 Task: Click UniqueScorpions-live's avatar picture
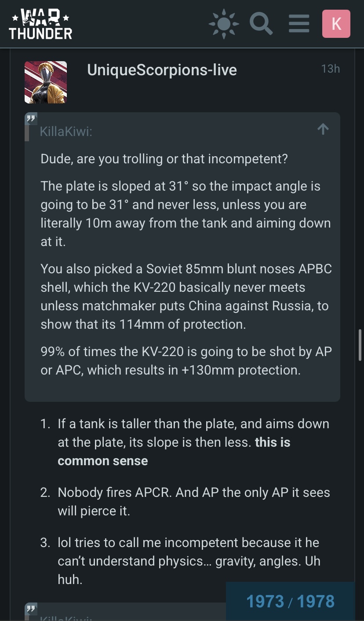click(x=46, y=82)
